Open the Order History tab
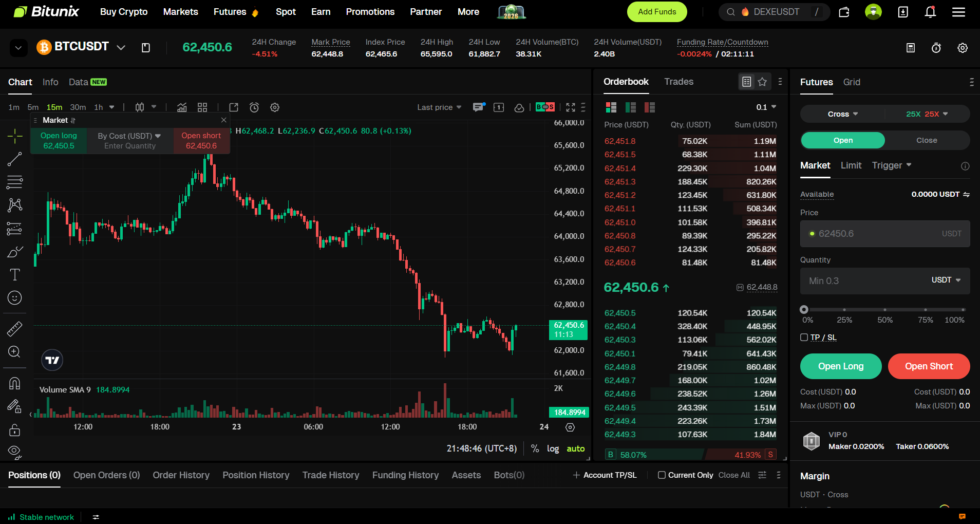This screenshot has height=524, width=980. [x=181, y=475]
